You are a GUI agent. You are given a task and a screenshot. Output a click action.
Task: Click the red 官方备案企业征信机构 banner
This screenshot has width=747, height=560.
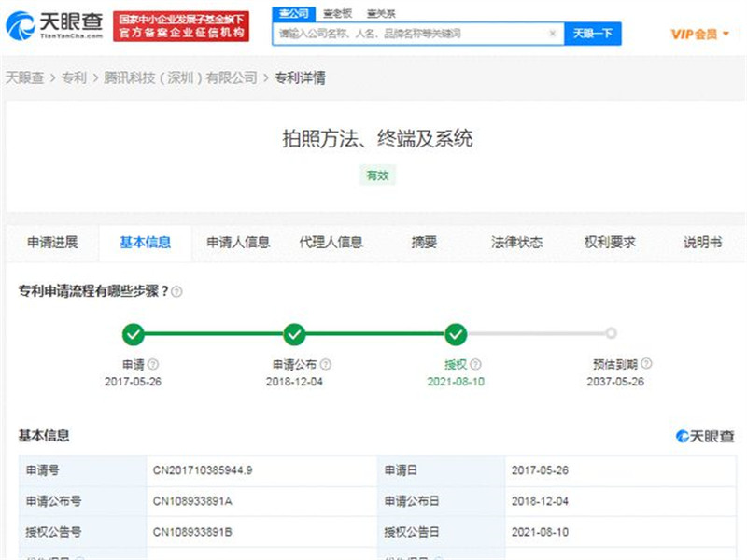181,26
